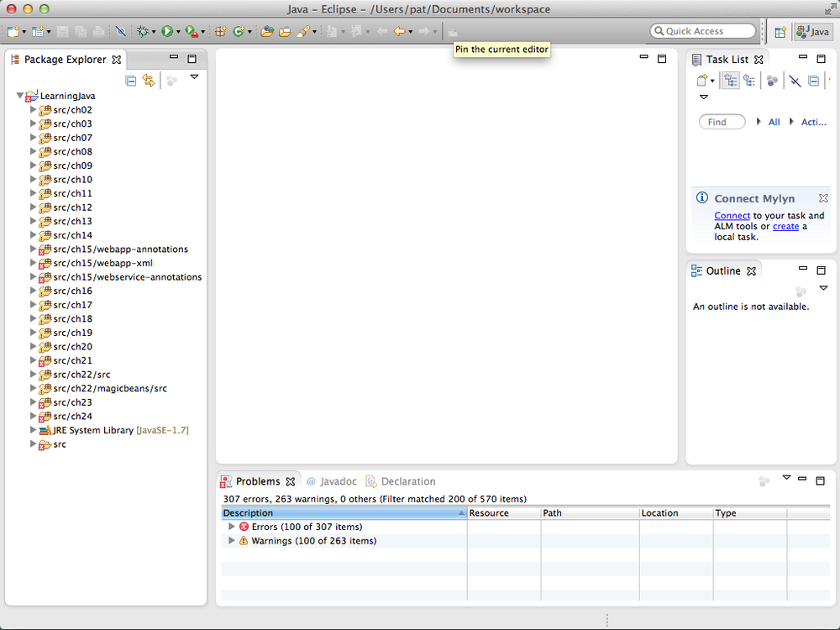The image size is (840, 630).
Task: Toggle Scheduled presentation in Task List
Action: [x=749, y=81]
